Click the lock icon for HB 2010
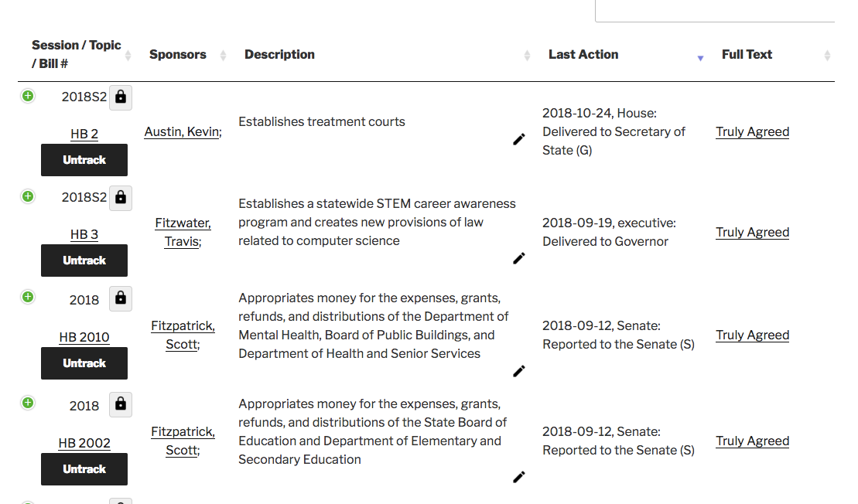Screen dimensions: 858x504 click(121, 298)
